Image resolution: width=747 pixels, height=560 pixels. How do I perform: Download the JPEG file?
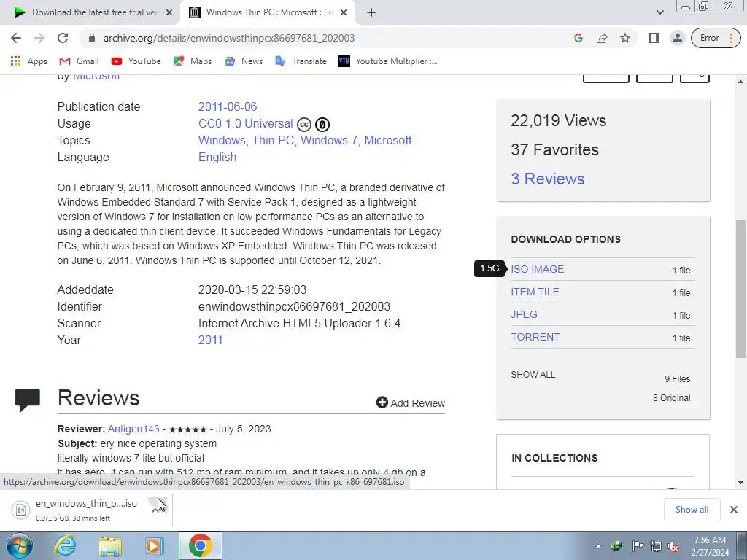(524, 314)
